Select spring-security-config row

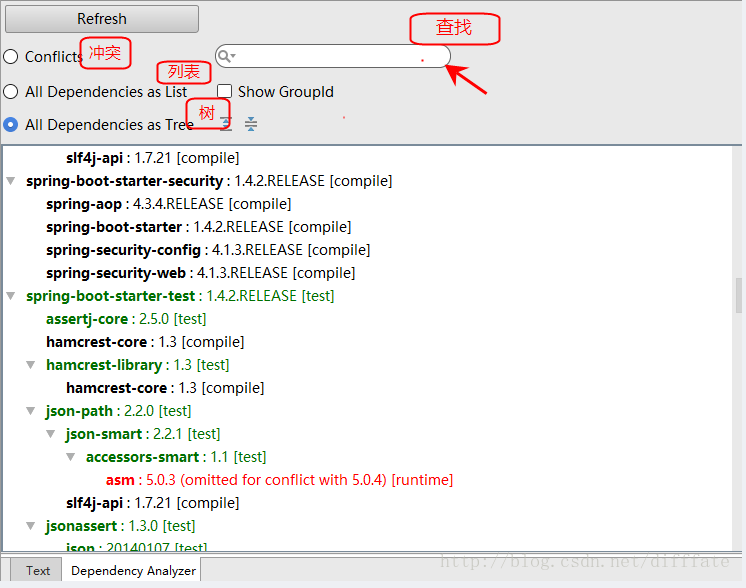208,250
